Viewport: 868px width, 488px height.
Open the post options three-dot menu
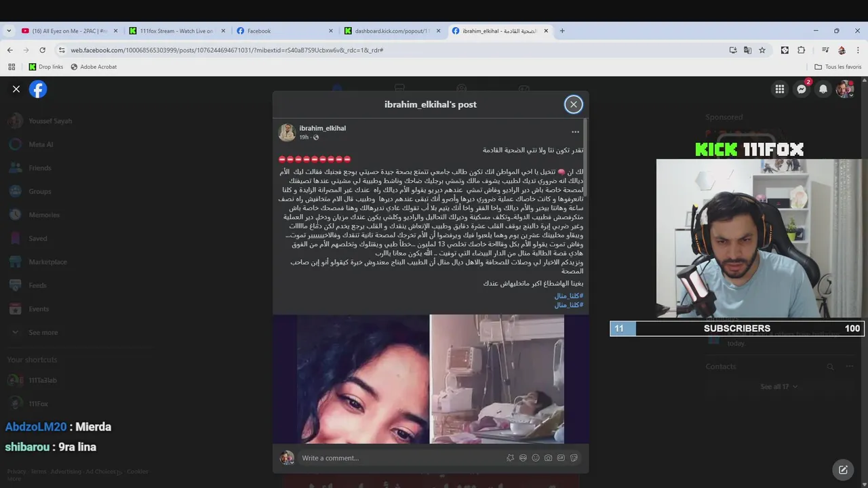575,132
